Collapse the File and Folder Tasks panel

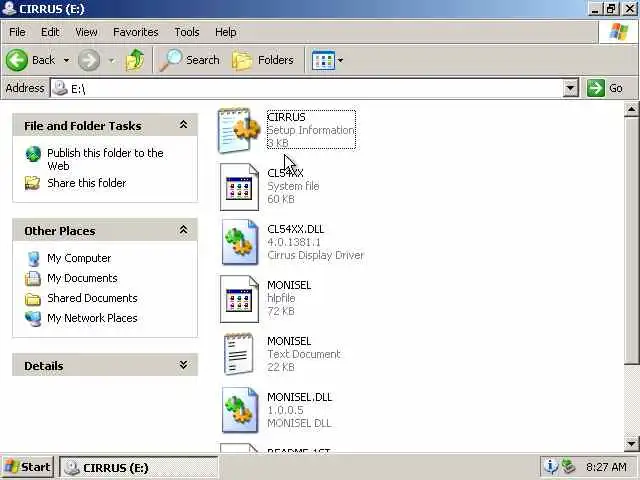click(184, 125)
